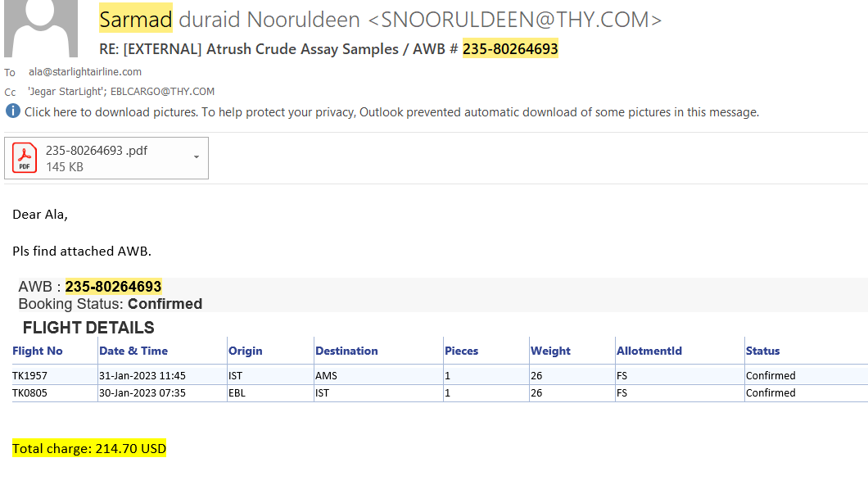Click the Date & Time column header
This screenshot has height=485, width=868.
(x=133, y=351)
